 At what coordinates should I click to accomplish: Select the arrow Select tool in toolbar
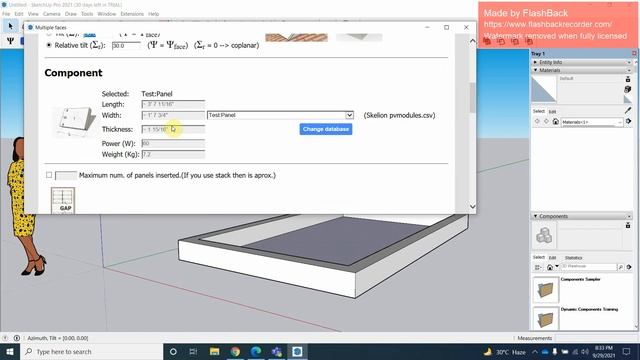pos(10,27)
